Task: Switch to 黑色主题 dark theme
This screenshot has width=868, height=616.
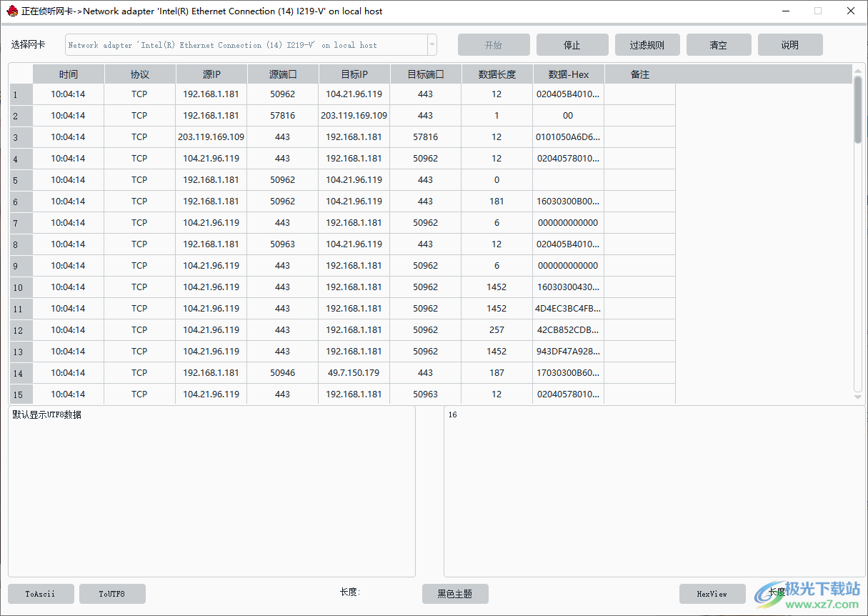Action: point(455,594)
